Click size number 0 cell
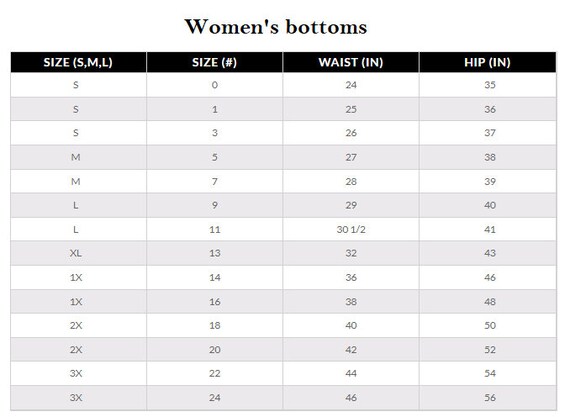570x417 pixels. (x=214, y=85)
